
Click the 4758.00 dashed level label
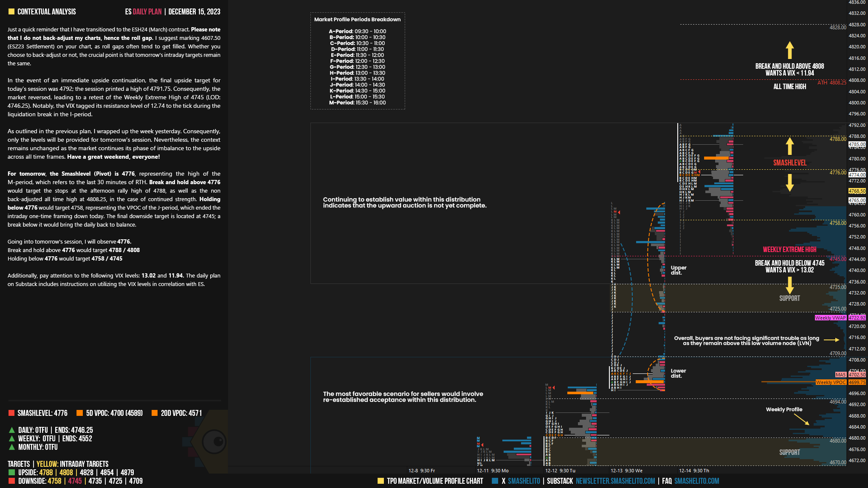click(x=838, y=223)
